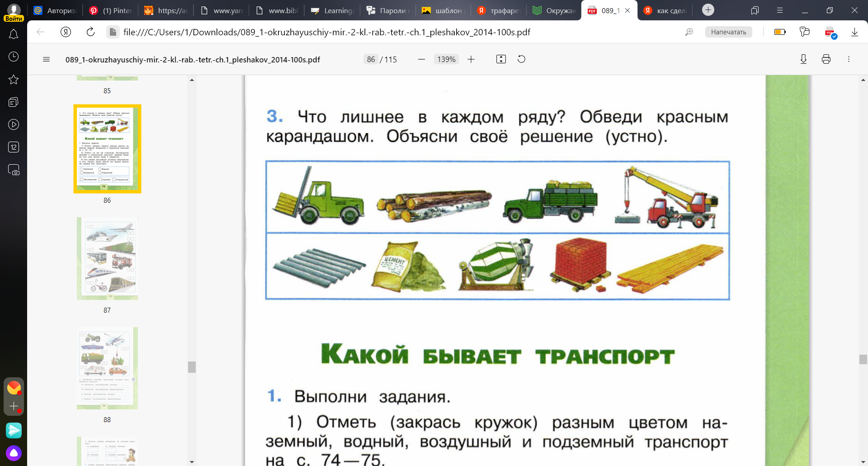Open the video player sidebar icon

[14, 124]
